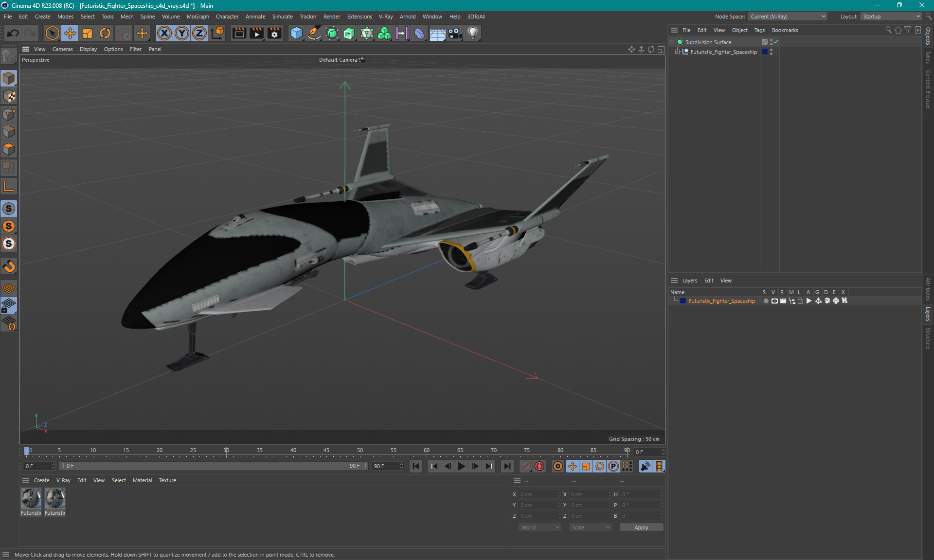This screenshot has width=934, height=560.
Task: Add a Camera object
Action: (455, 33)
